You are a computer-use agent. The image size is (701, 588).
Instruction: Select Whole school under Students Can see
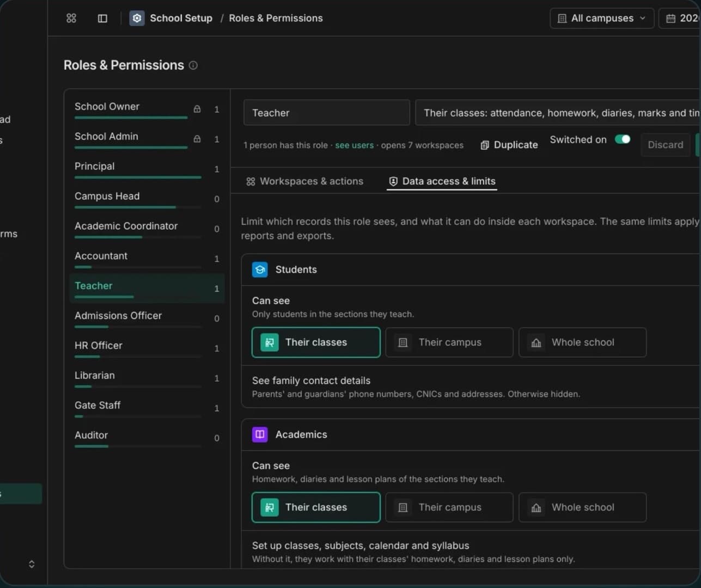click(582, 342)
